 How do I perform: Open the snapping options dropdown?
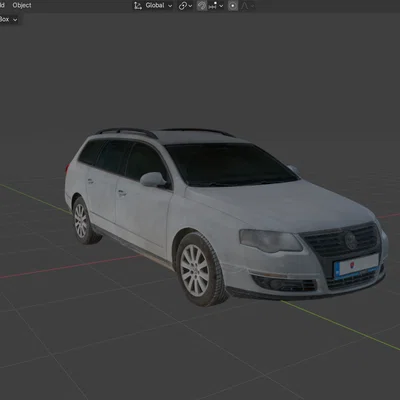pos(216,6)
